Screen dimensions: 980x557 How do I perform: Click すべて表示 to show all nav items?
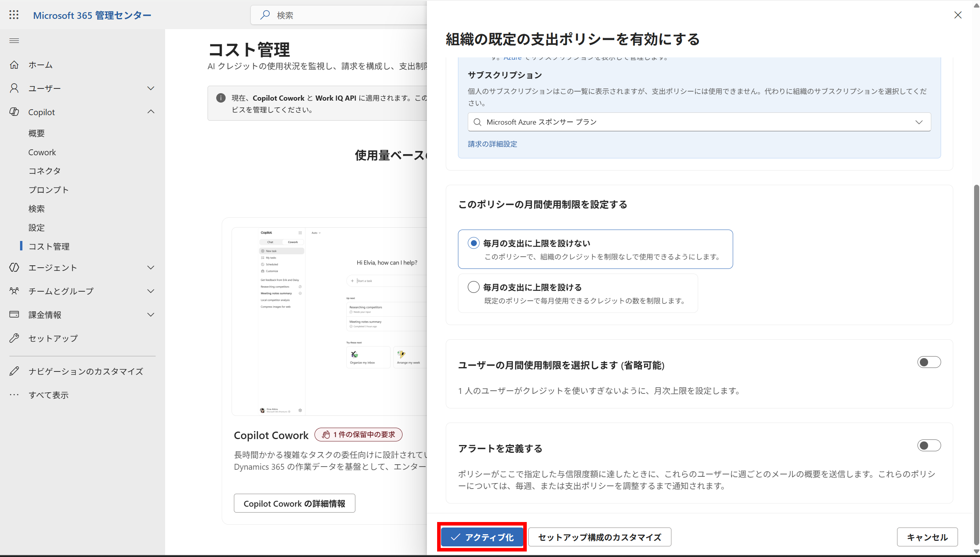[48, 395]
